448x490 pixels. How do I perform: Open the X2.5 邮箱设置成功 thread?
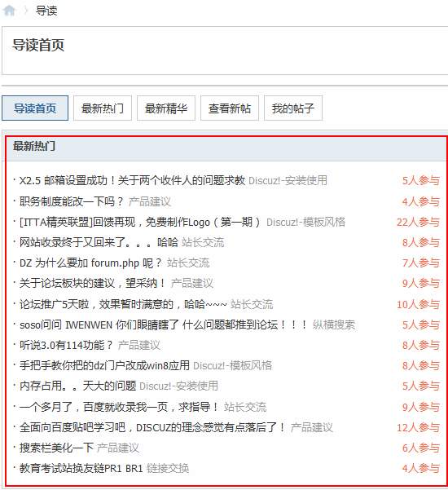point(132,180)
